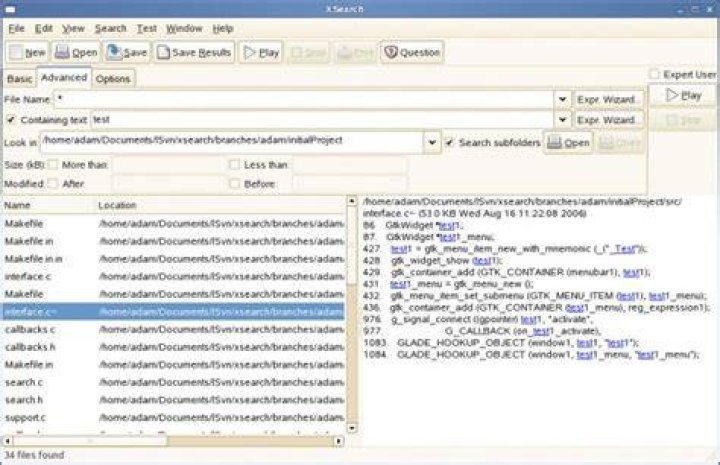Start search with the toolbar Play button
Screen dimensions: 720x465
click(261, 52)
